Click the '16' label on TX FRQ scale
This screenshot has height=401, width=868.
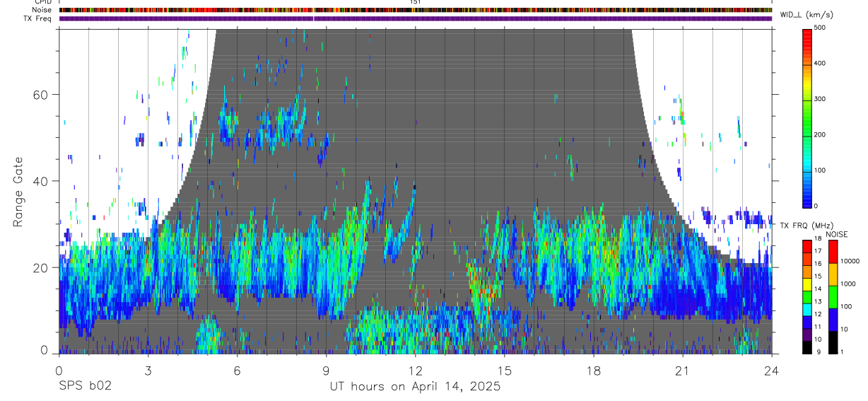(818, 264)
